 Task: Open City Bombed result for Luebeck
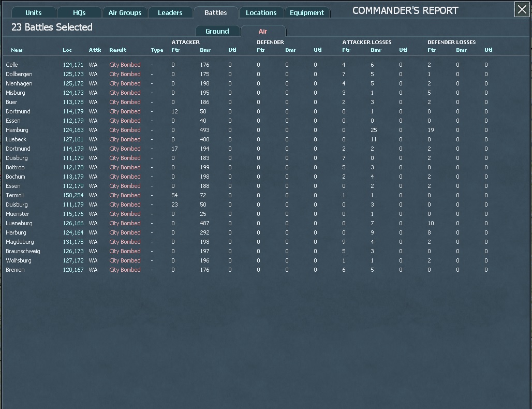click(x=125, y=139)
